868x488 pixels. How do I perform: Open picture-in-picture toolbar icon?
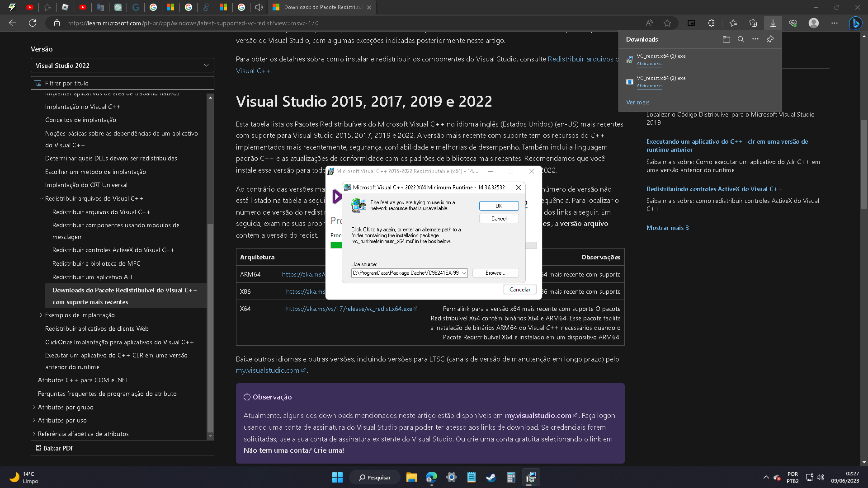click(x=691, y=23)
